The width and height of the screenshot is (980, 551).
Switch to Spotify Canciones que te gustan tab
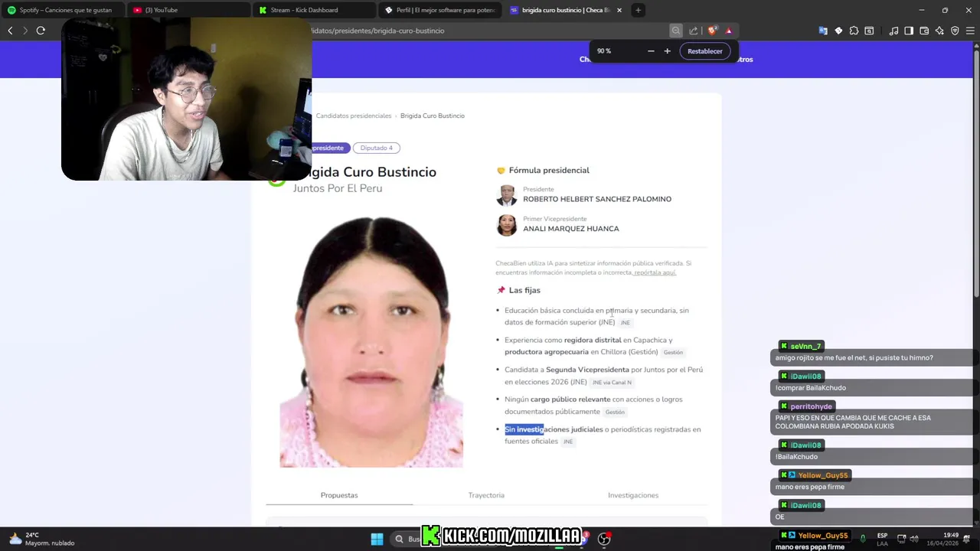(x=63, y=10)
